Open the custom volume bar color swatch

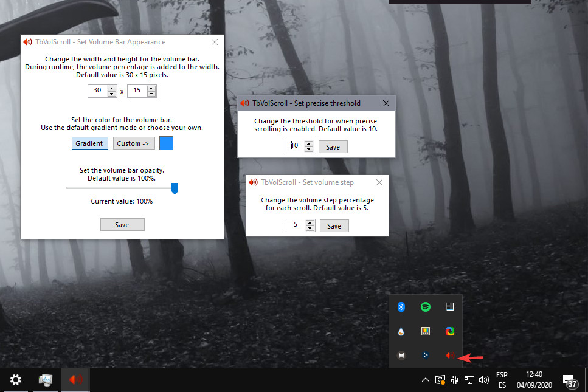165,143
